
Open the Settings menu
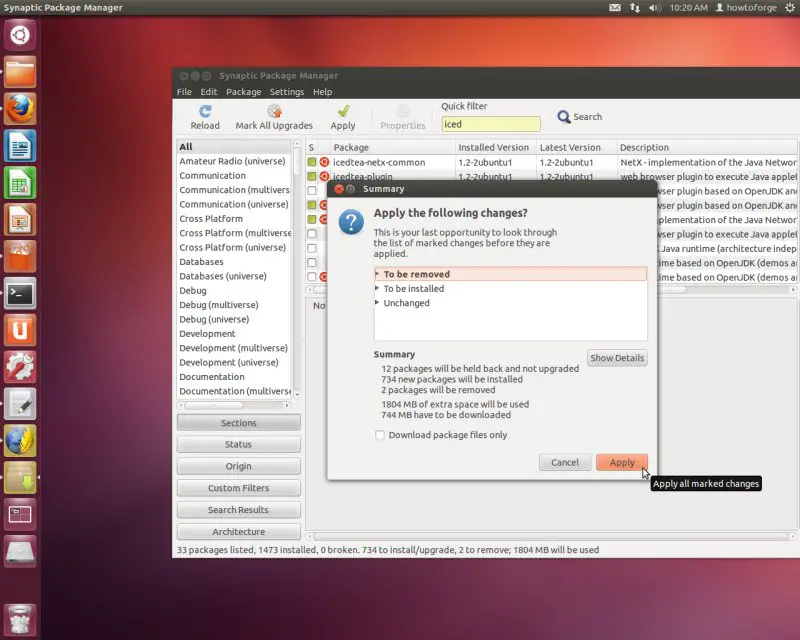(x=287, y=92)
